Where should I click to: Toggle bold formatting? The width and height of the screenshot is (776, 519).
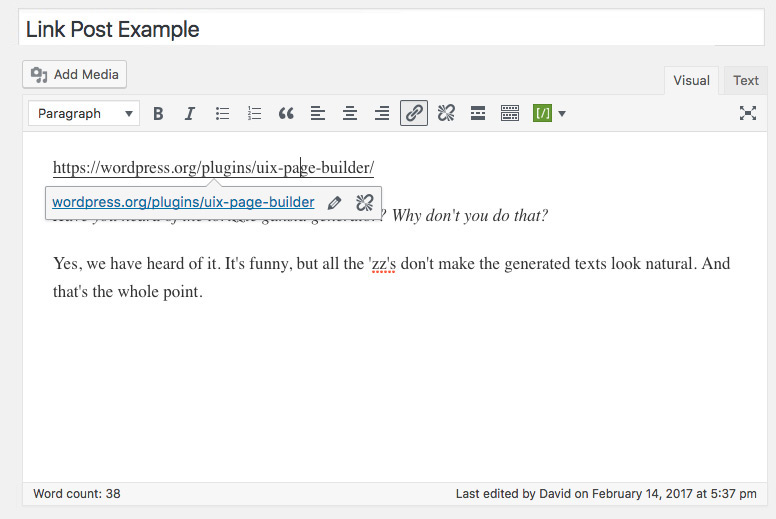158,114
